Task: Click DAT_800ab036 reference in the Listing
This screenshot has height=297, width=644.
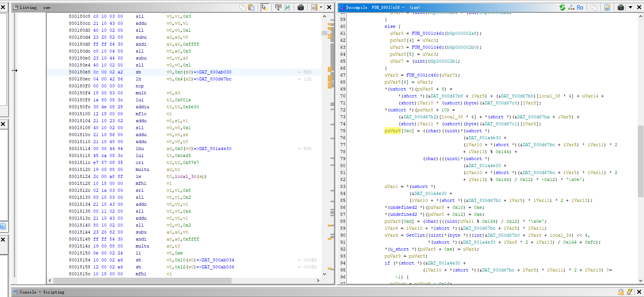Action: [x=218, y=267]
